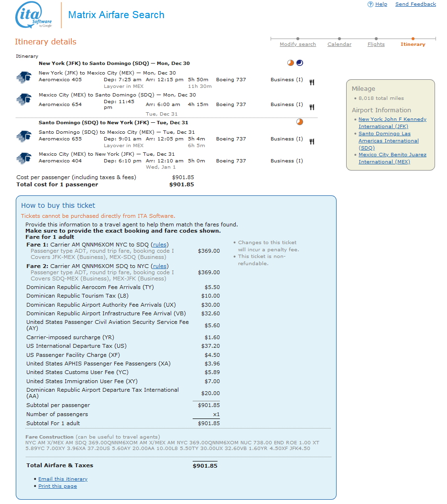Screen dimensions: 447x504
Task: Click the orange tickets cannot be purchased notice
Action: 98,216
